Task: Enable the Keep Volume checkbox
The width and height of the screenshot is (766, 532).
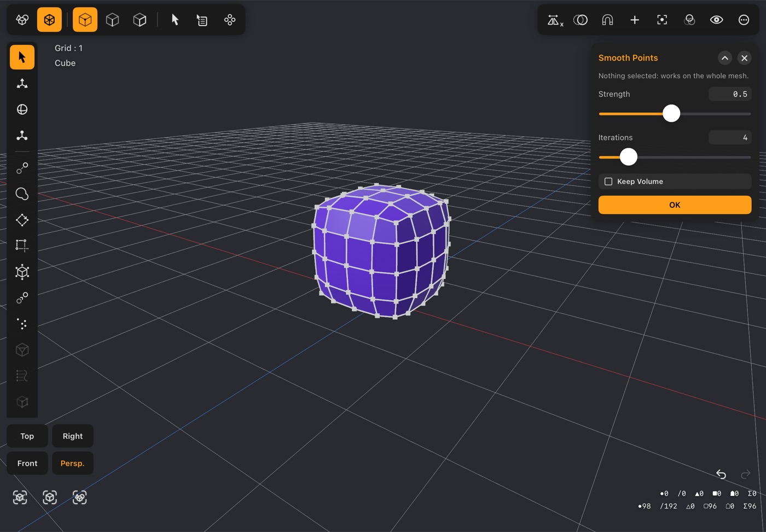Action: pyautogui.click(x=608, y=182)
